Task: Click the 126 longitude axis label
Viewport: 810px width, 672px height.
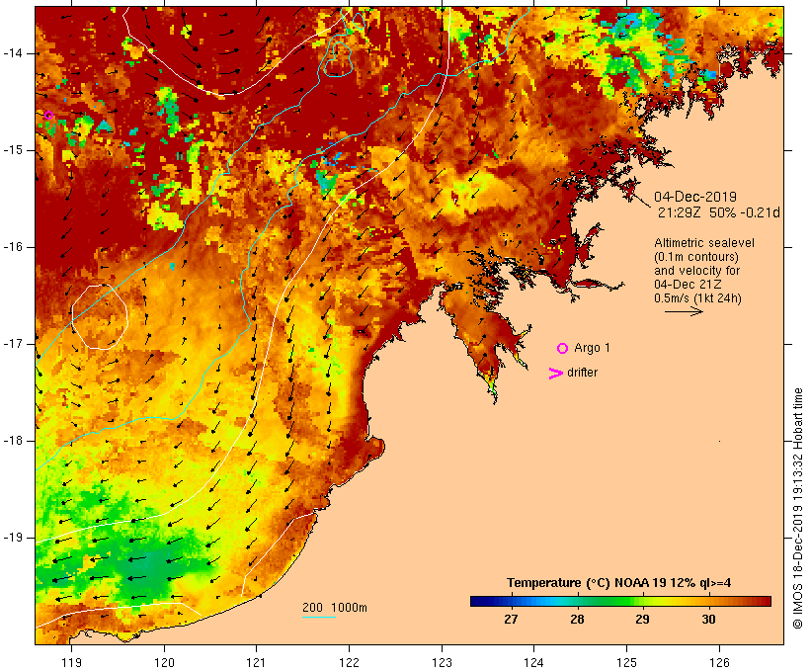Action: [719, 662]
